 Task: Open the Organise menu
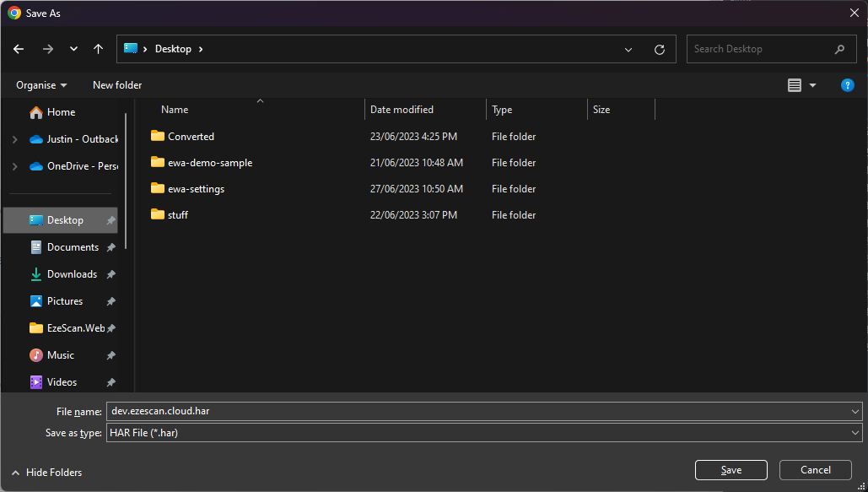[x=41, y=85]
